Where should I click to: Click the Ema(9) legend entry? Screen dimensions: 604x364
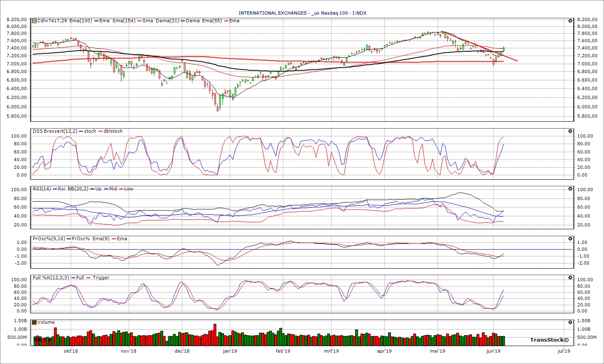tap(101, 239)
